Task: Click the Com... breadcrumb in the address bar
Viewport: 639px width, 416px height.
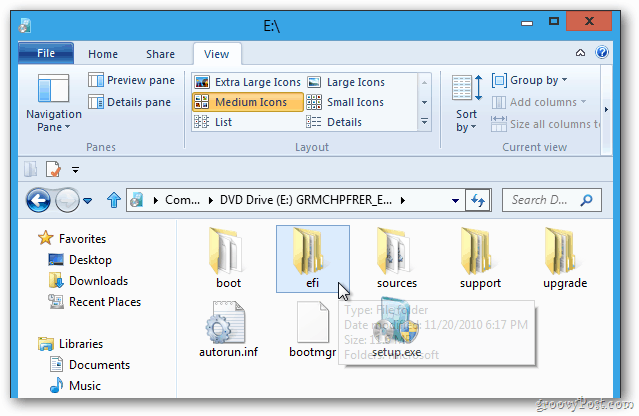Action: (182, 200)
